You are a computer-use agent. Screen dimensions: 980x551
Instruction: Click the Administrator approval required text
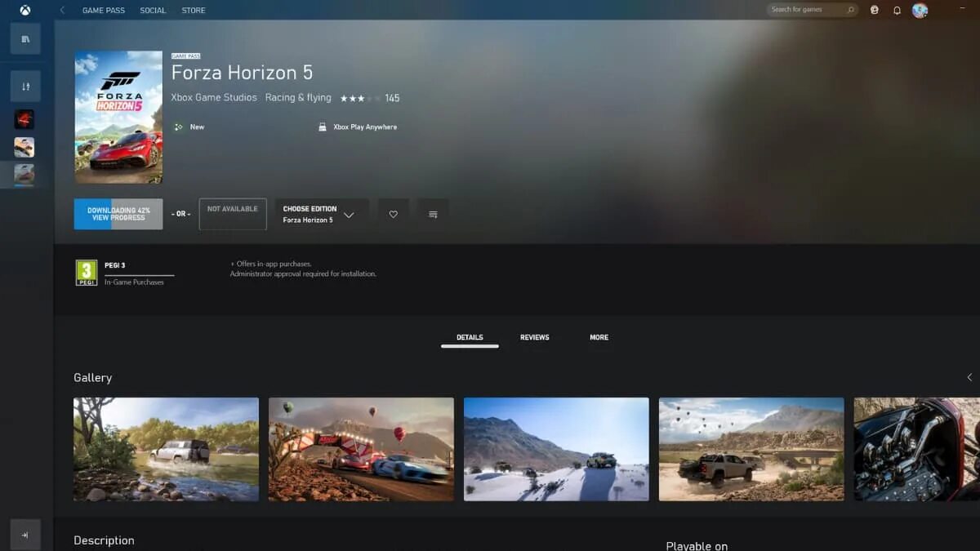[303, 274]
